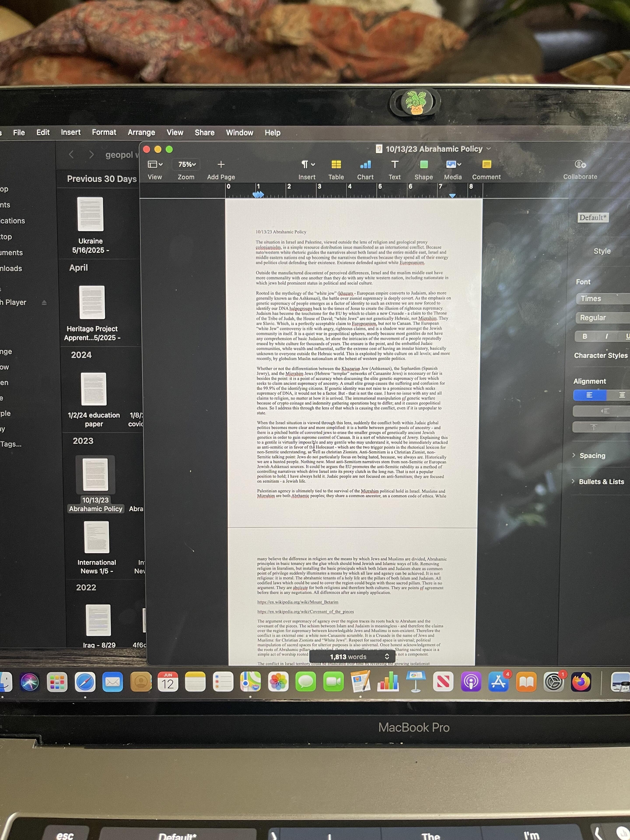Open Numbers from the Dock

388,681
